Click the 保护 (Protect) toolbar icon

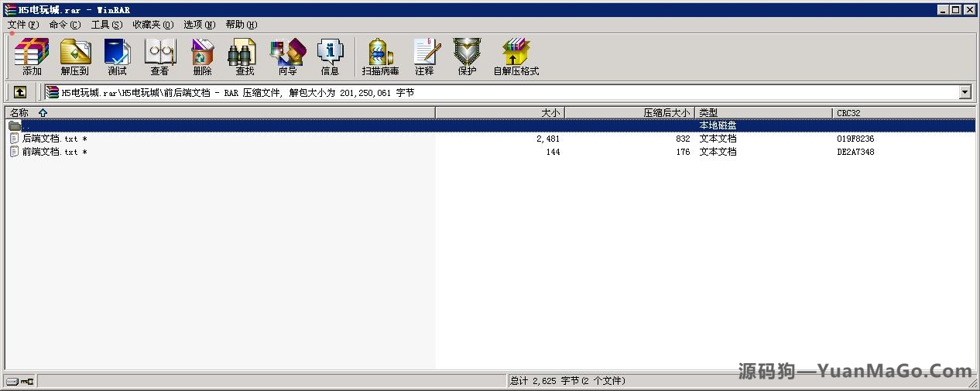(x=467, y=57)
